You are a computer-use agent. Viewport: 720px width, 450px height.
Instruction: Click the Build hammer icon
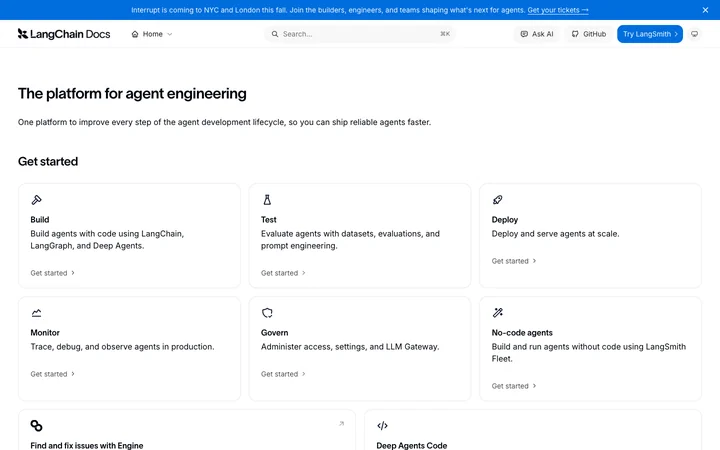click(x=36, y=200)
